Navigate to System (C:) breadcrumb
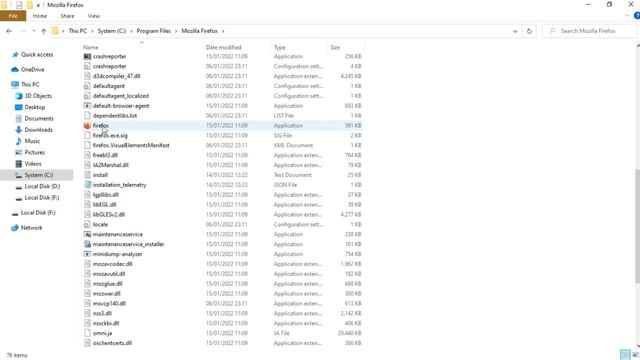 111,31
